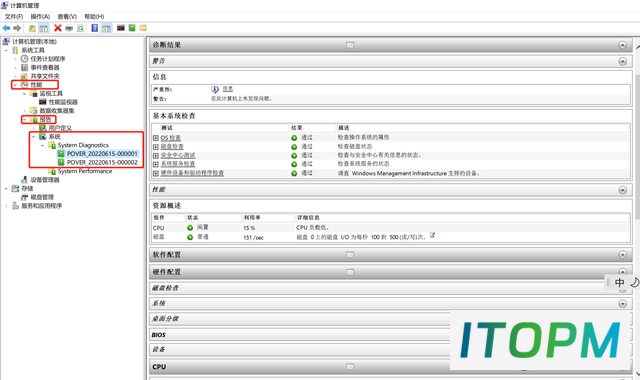Select 性能监视器 in the tree
The height and width of the screenshot is (380, 640).
(63, 102)
